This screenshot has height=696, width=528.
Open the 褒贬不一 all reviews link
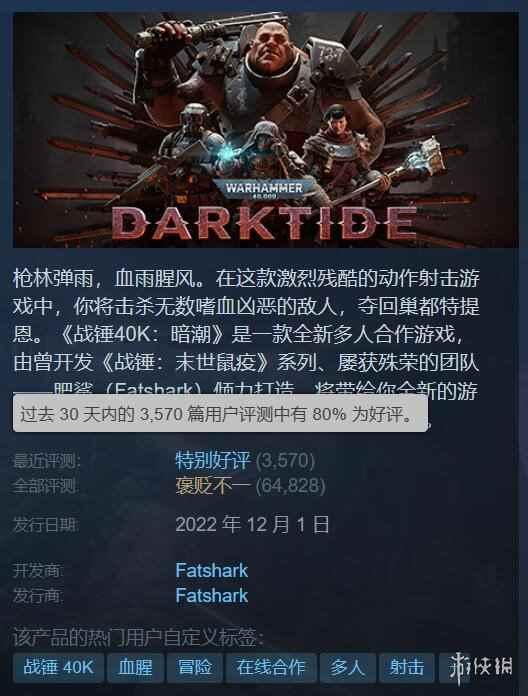pyautogui.click(x=213, y=486)
